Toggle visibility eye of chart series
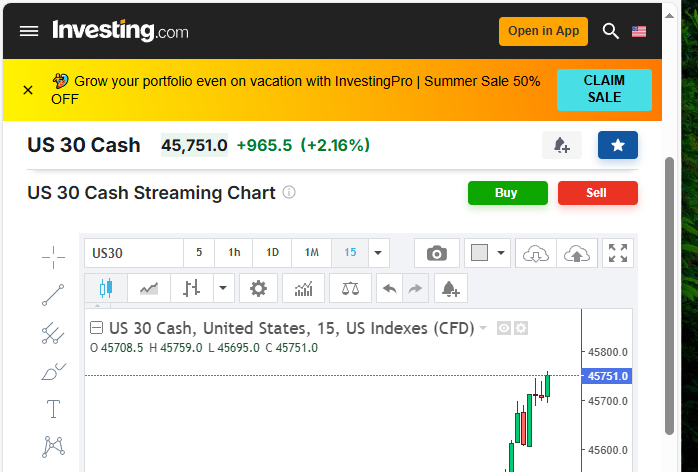698x472 pixels. 504,328
